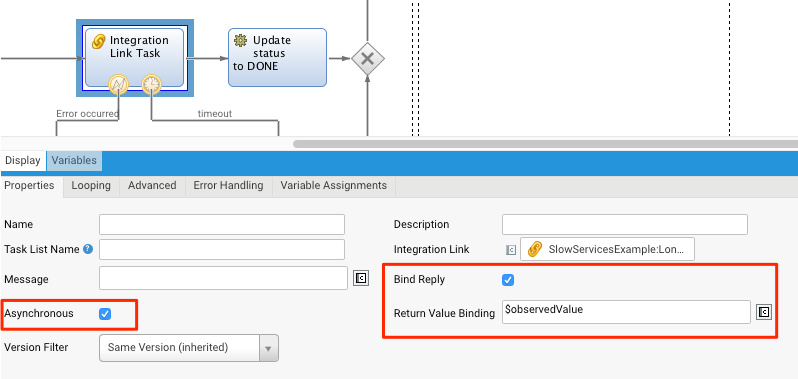Open the Version Filter dropdown
Image resolution: width=798 pixels, height=379 pixels.
[189, 348]
